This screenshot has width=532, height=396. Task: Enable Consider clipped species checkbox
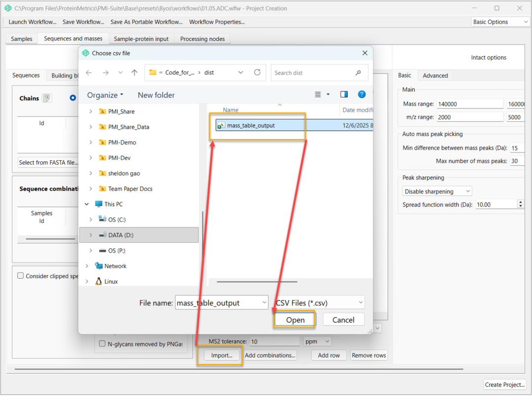(x=21, y=276)
